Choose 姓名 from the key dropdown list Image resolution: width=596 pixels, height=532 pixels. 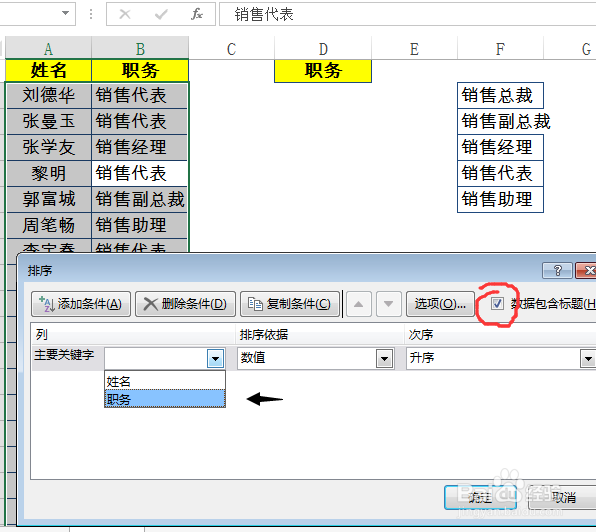(x=165, y=381)
